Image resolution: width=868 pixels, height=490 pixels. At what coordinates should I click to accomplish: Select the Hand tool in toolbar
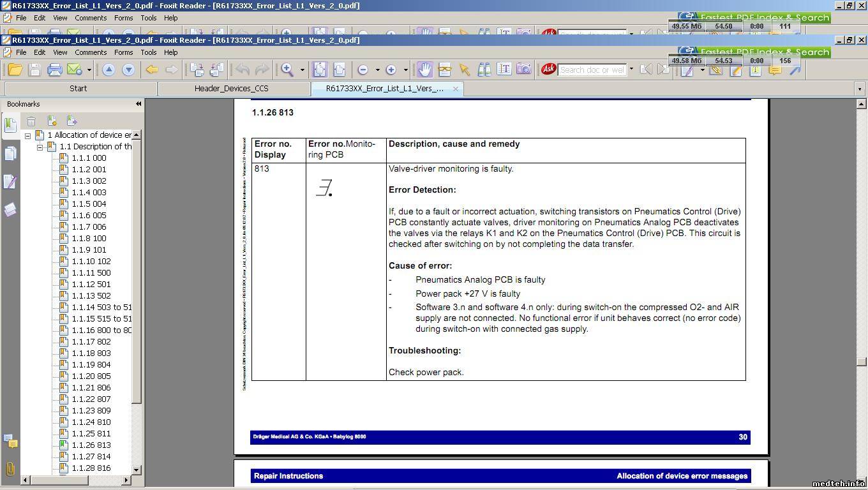(x=425, y=70)
